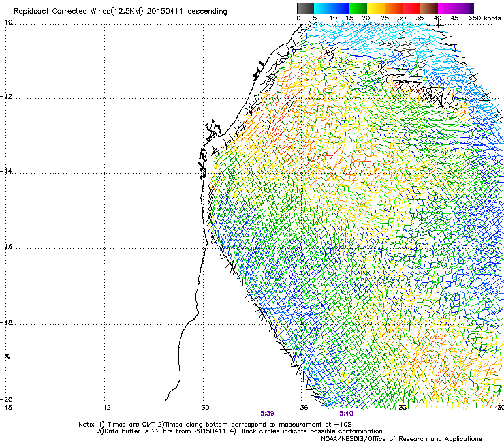Click the gray 0-5 knots legend swatch
The image size is (504, 443).
click(305, 8)
